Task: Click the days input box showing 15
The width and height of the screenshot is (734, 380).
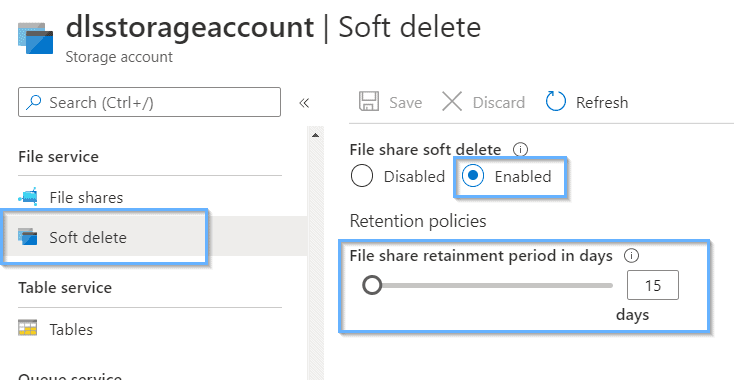Action: [653, 285]
